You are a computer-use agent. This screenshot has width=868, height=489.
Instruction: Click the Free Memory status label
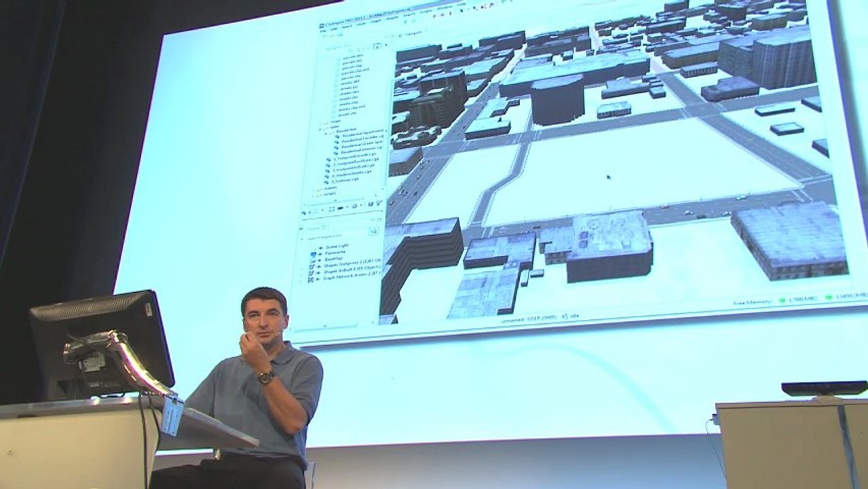click(753, 303)
